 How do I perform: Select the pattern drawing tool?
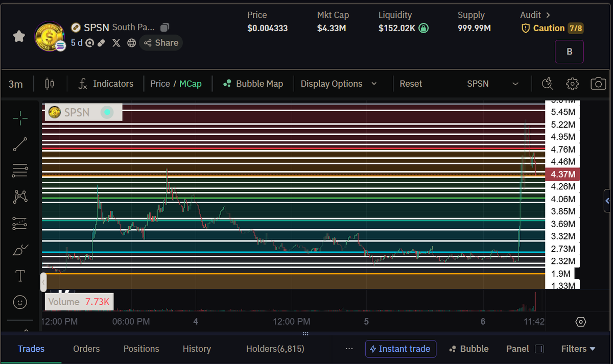(20, 197)
